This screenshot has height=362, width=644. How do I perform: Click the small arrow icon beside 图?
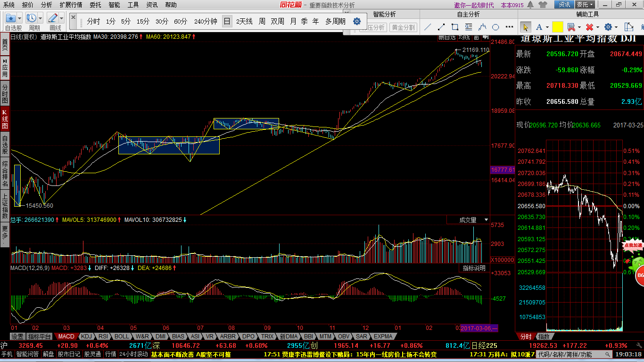485,37
